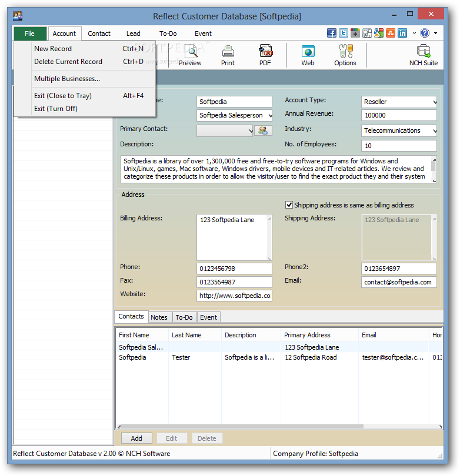The height and width of the screenshot is (476, 460).
Task: Click the people icon beside Primary Contact
Action: 263,130
